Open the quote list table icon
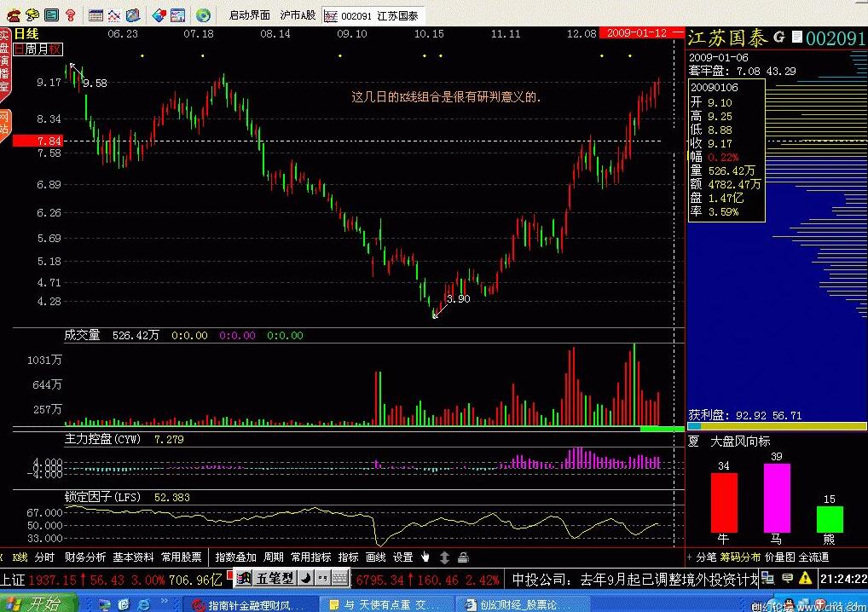Viewport: 868px width, 612px height. pos(95,15)
